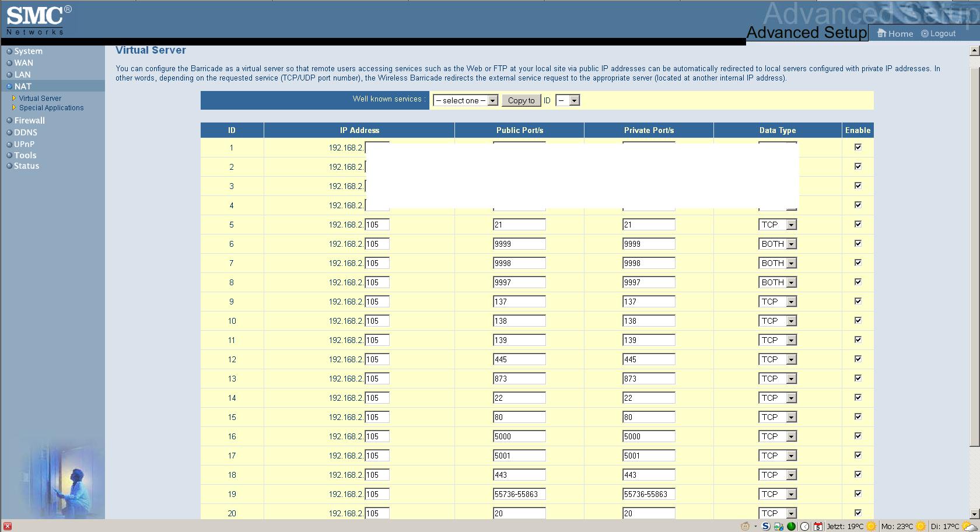Screen dimensions: 980x532
Task: Click the yellow arrow beside Special Applications
Action: [14, 108]
